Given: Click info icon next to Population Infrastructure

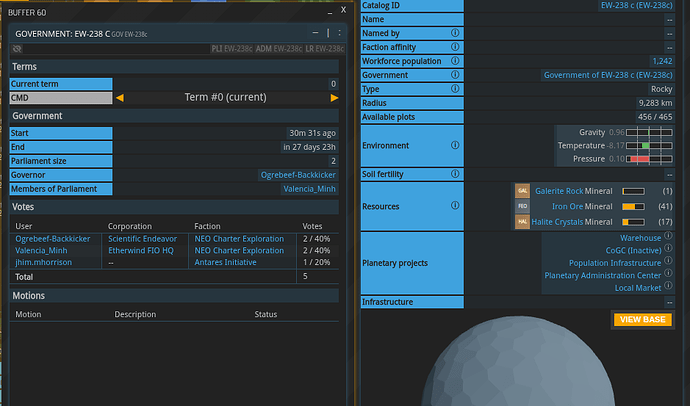Looking at the screenshot, I should 668,260.
